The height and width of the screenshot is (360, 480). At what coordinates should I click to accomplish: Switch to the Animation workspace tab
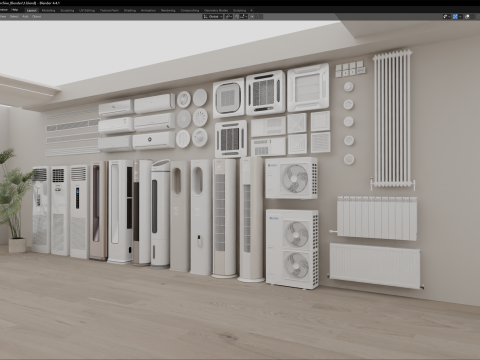148,10
